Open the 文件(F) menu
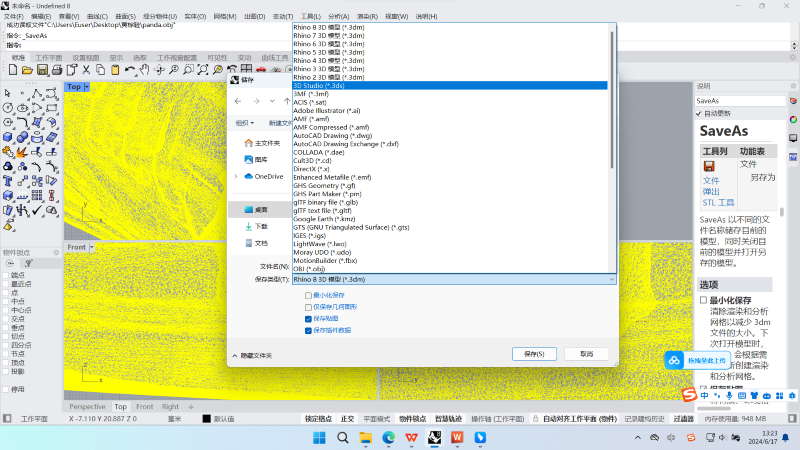This screenshot has height=450, width=800. pyautogui.click(x=14, y=16)
